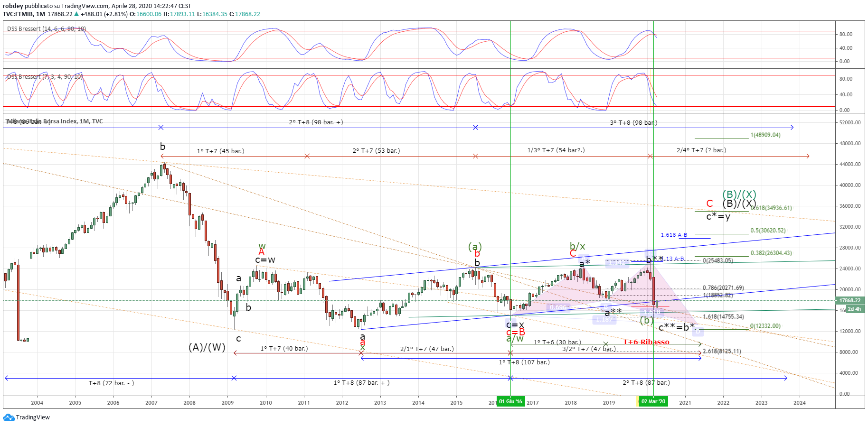Screen dimensions: 868x426
Task: Select the blue '1.618 A-B' label
Action: (674, 235)
